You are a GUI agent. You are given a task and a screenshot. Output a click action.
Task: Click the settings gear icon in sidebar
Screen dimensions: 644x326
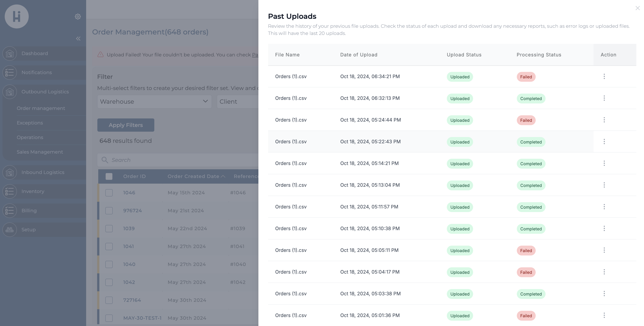[78, 17]
